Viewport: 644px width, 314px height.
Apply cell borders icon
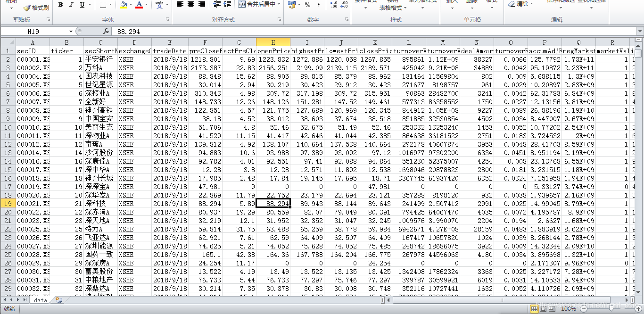pos(103,5)
